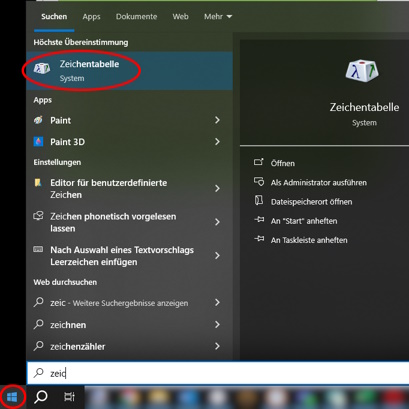
Task: Click An "Start" anheften
Action: click(x=304, y=221)
